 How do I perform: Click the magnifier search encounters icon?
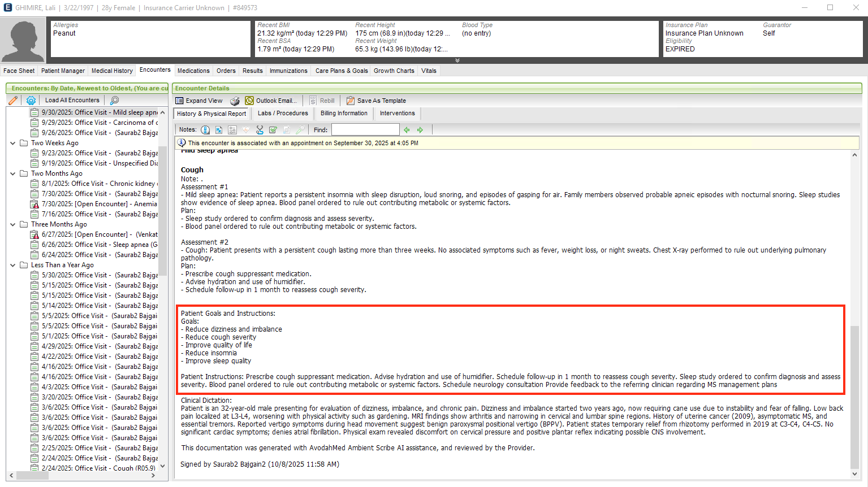tap(115, 100)
